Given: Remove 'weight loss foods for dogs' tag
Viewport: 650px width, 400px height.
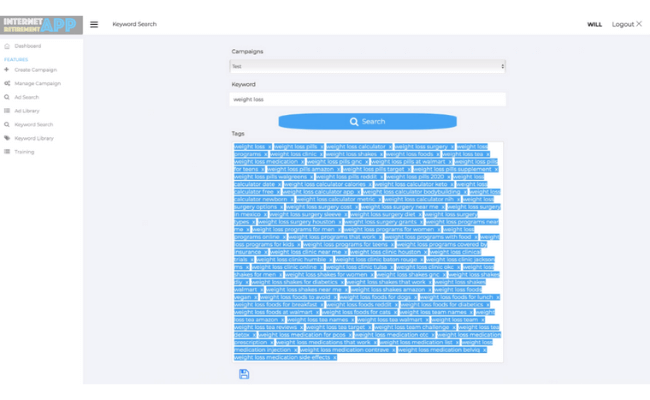Looking at the screenshot, I should [x=415, y=297].
